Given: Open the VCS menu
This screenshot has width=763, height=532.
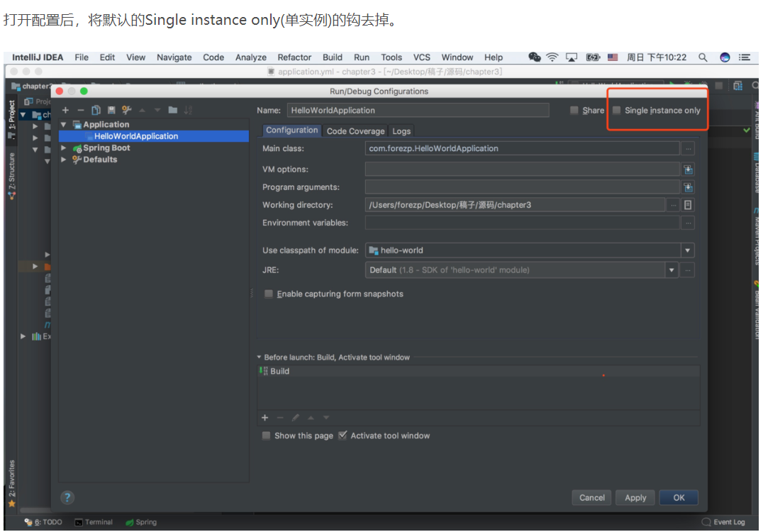Looking at the screenshot, I should pos(422,57).
